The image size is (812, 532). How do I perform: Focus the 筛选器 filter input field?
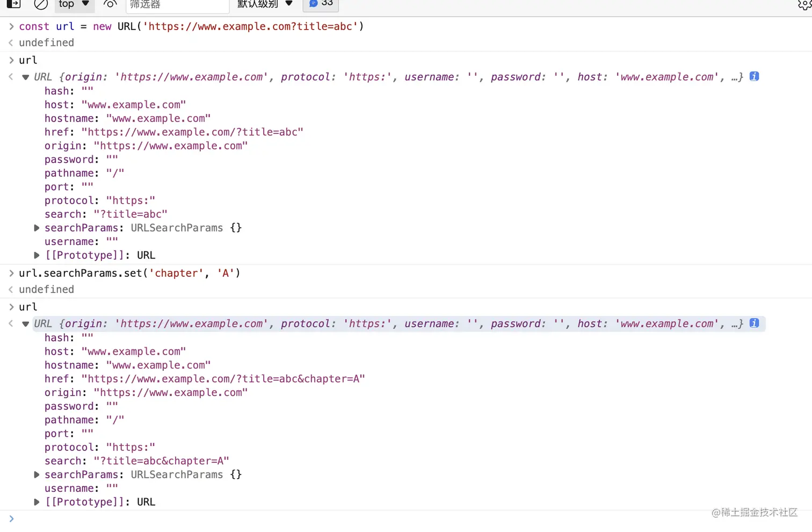[x=177, y=4]
